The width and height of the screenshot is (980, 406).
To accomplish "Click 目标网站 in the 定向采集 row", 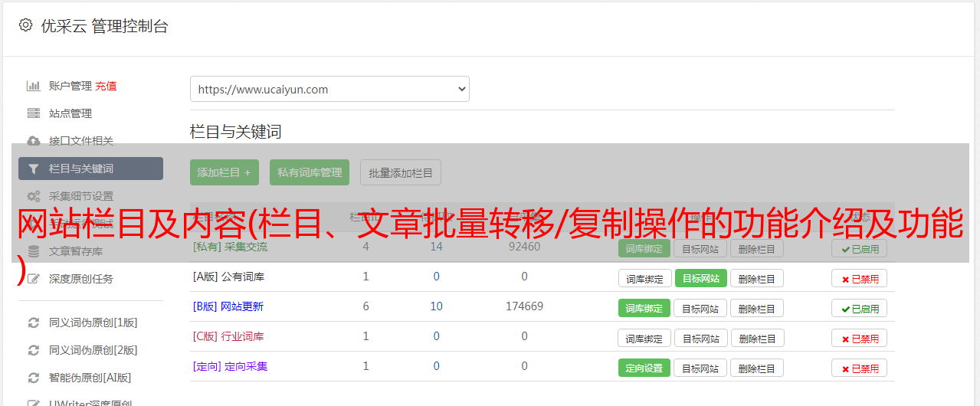I will pyautogui.click(x=700, y=368).
